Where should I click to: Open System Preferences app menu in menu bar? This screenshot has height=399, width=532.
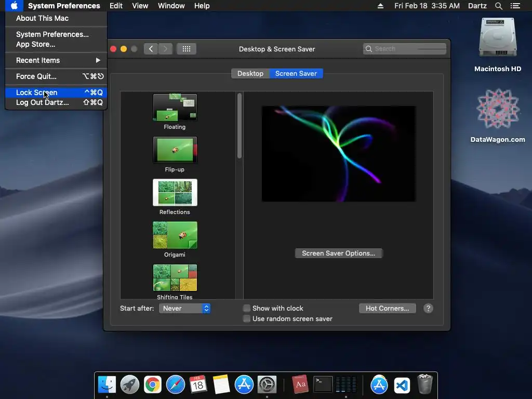pyautogui.click(x=64, y=6)
